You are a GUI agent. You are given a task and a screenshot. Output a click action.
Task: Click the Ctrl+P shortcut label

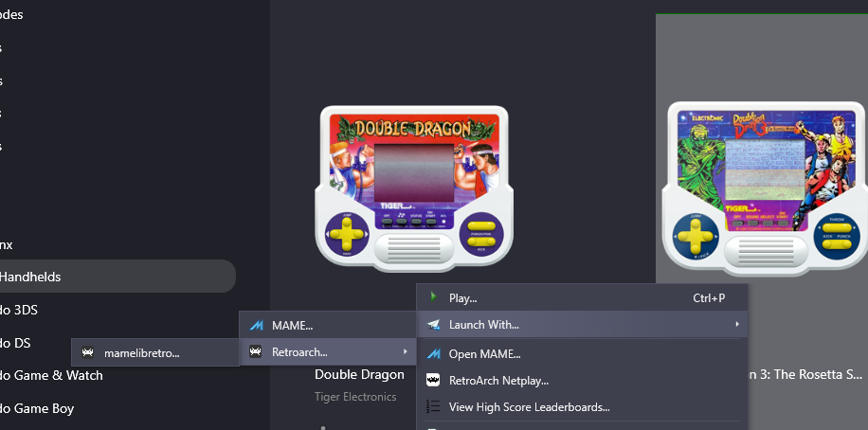pyautogui.click(x=709, y=297)
